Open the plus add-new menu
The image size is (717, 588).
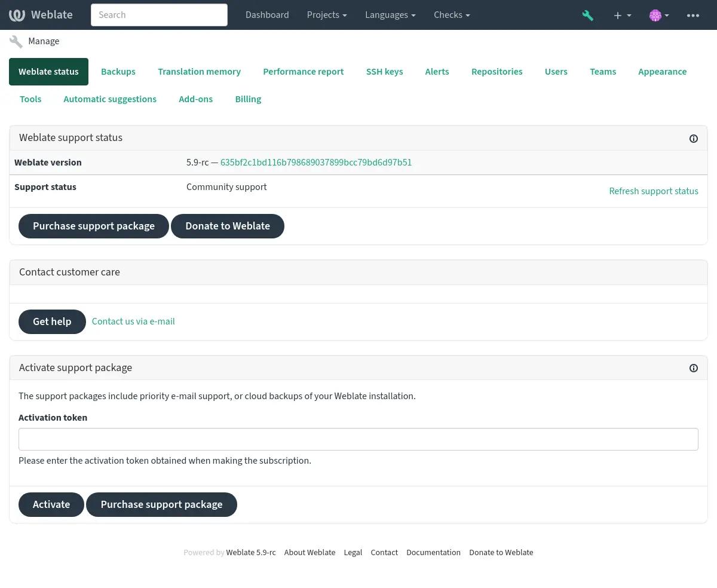click(x=623, y=16)
